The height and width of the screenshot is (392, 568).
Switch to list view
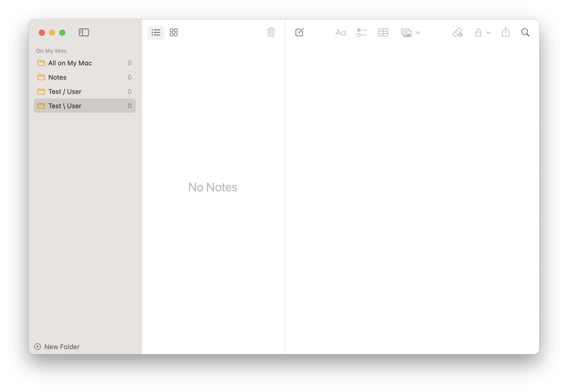pyautogui.click(x=156, y=32)
